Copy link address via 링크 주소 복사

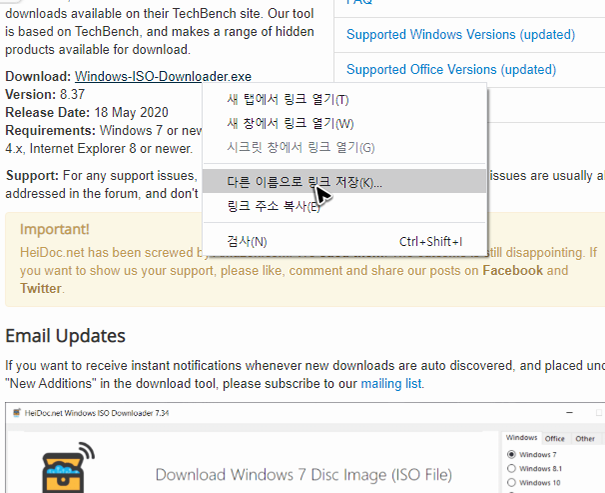[345, 206]
